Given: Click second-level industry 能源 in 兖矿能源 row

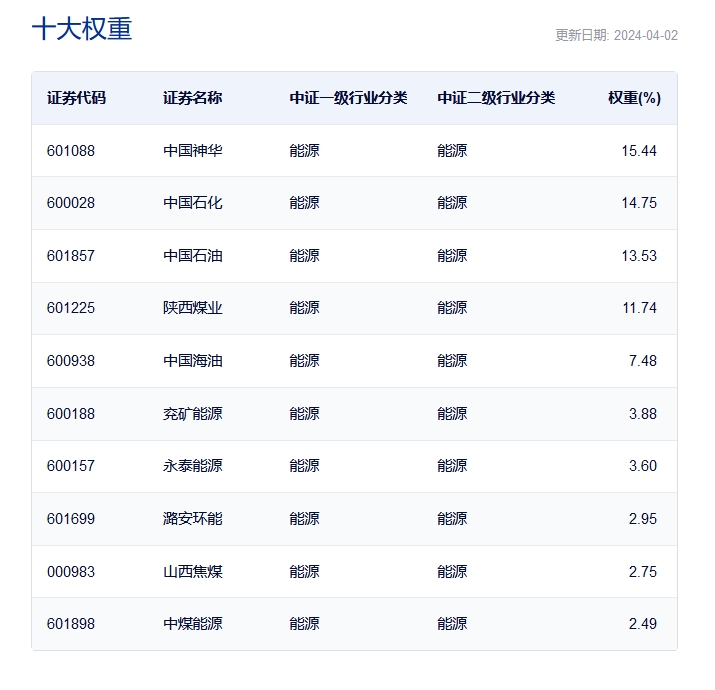Looking at the screenshot, I should coord(452,414).
